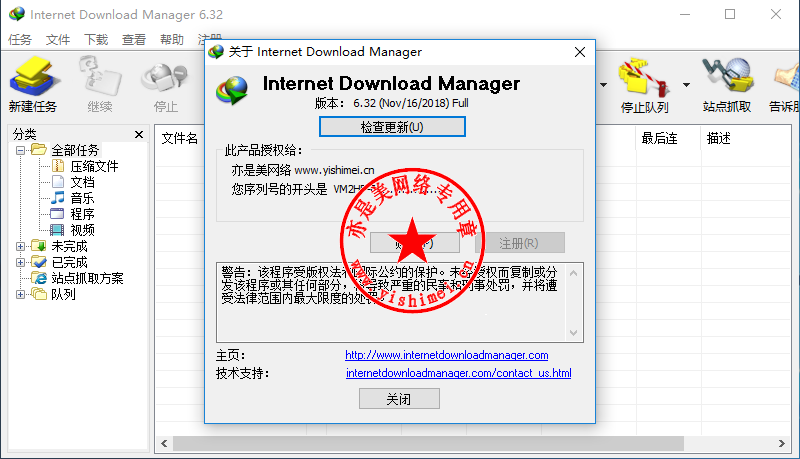Expand the 队列 tree node
800x459 pixels.
point(20,294)
